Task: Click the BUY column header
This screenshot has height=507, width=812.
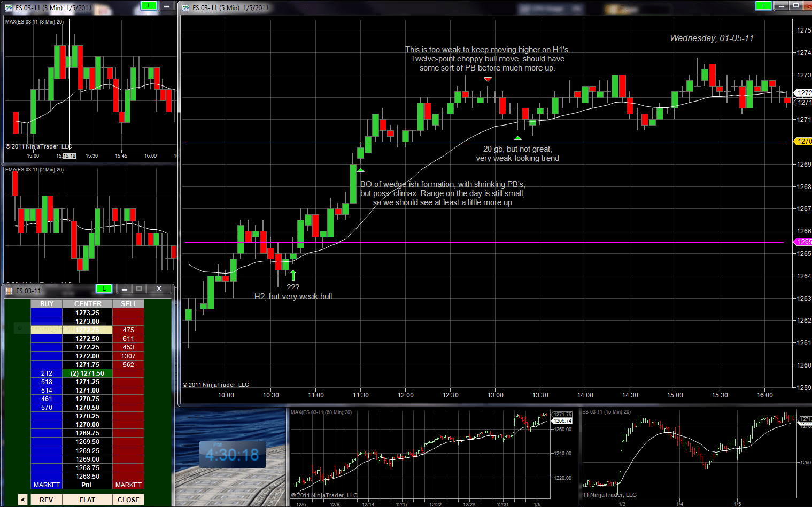Action: tap(46, 303)
